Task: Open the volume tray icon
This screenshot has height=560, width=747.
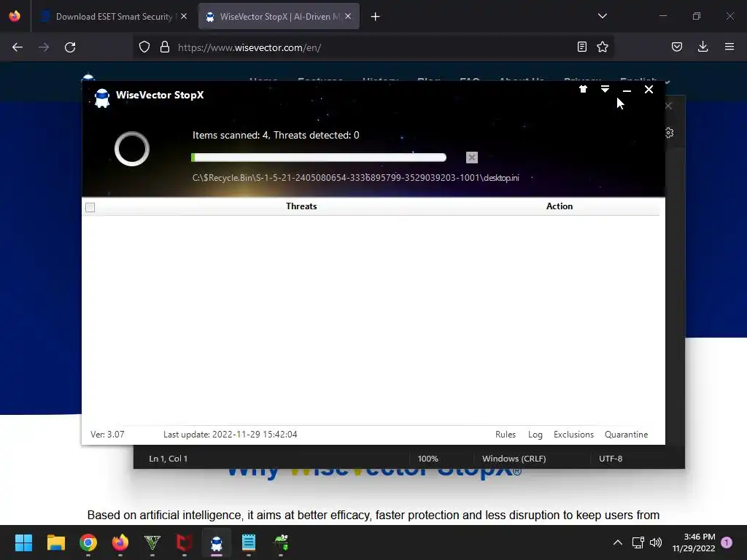Action: [x=656, y=542]
